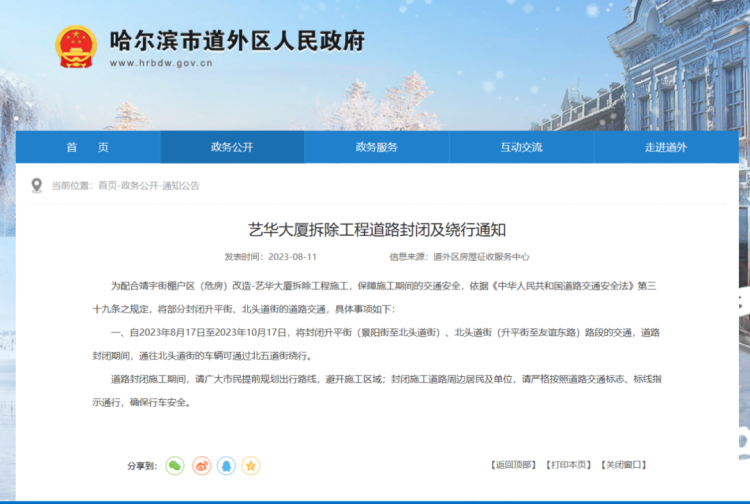Navigate to 走进道外 tab

pos(666,147)
